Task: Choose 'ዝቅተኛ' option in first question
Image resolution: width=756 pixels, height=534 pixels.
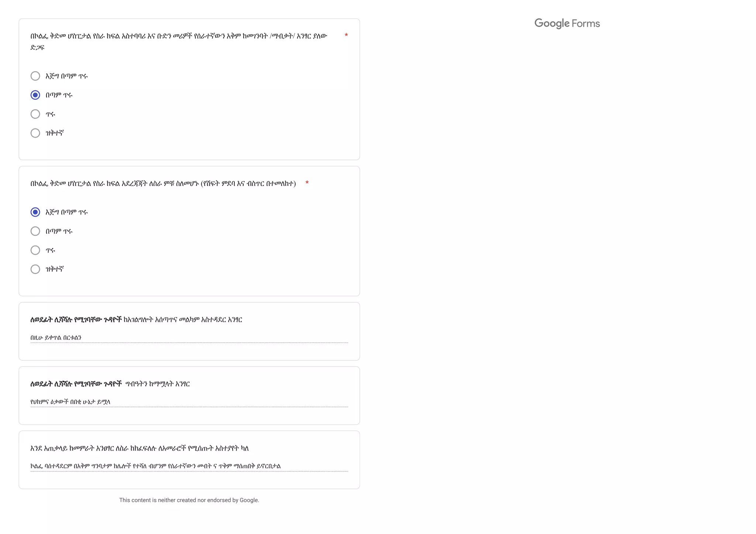Action: pyautogui.click(x=35, y=133)
